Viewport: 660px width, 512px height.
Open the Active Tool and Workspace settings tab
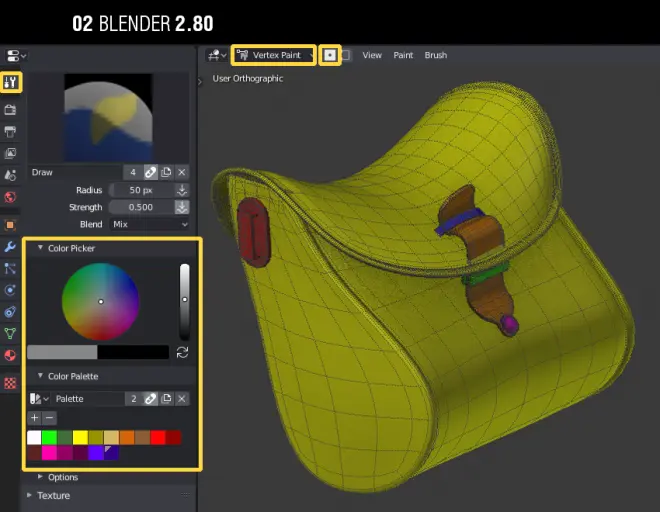pyautogui.click(x=11, y=82)
